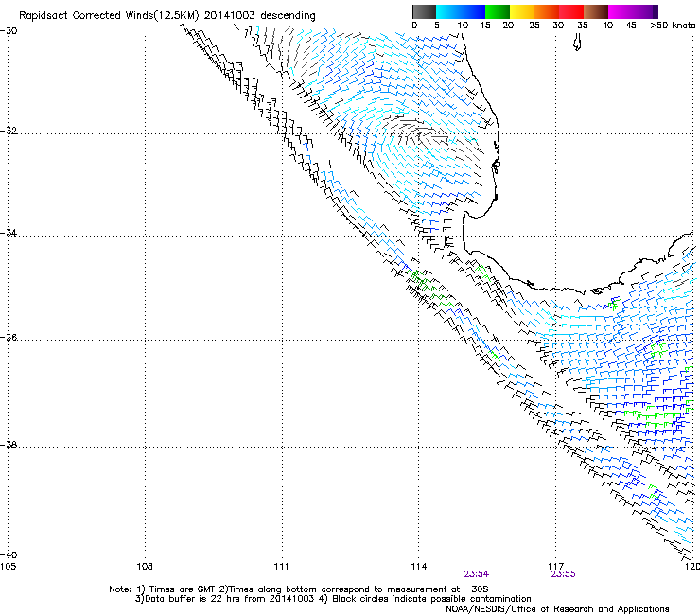Click the blue 10-15 knots legend swatch
The width and height of the screenshot is (700, 615).
(x=473, y=11)
